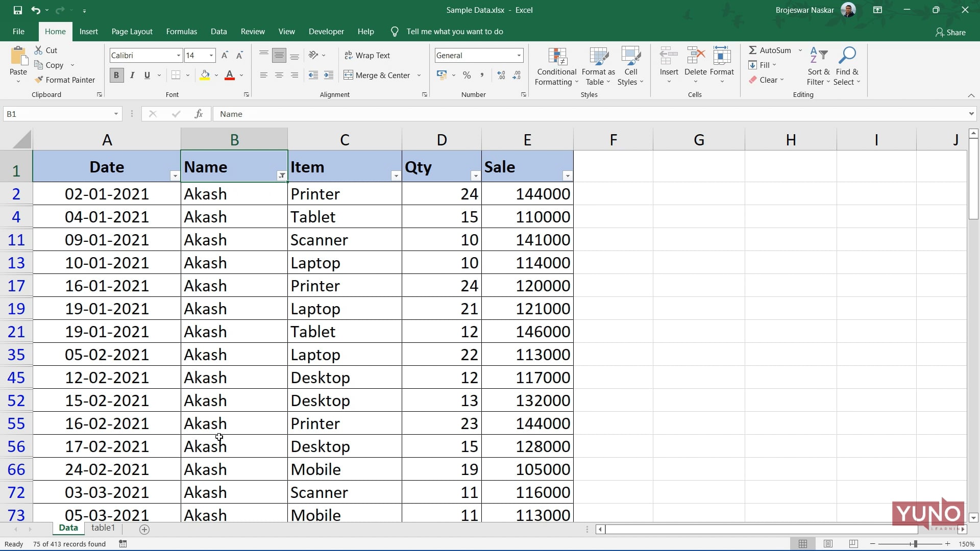Open the Sale column filter dropdown
The width and height of the screenshot is (980, 551).
click(x=567, y=176)
